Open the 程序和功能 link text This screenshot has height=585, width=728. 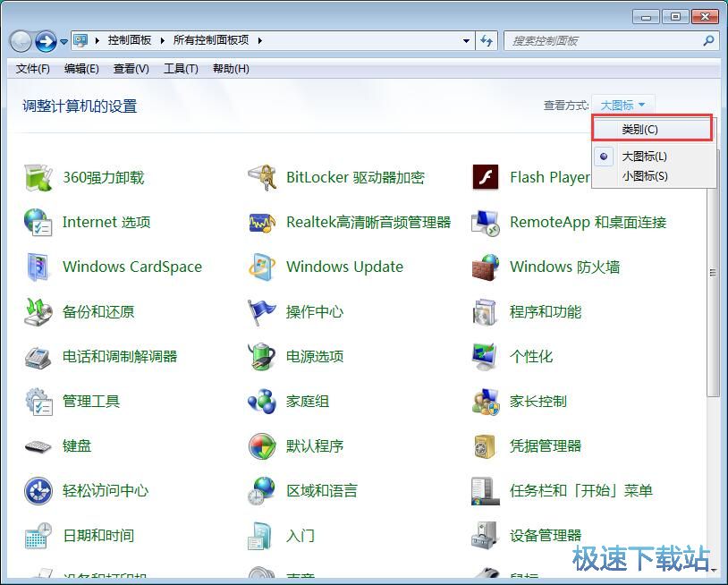tap(545, 312)
